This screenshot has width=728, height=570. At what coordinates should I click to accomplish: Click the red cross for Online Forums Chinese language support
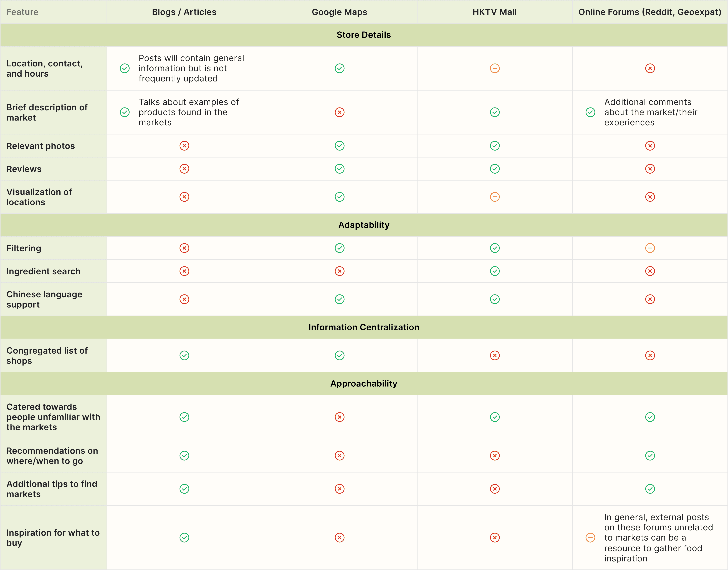pyautogui.click(x=650, y=299)
